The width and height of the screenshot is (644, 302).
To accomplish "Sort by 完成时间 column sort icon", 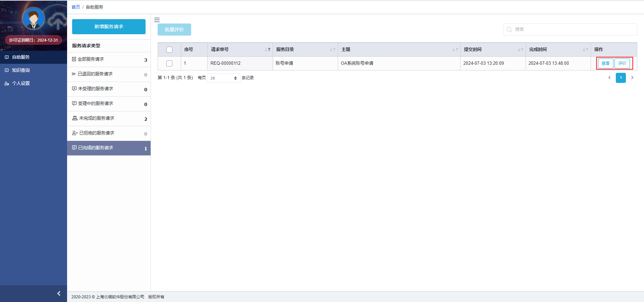I will [585, 50].
